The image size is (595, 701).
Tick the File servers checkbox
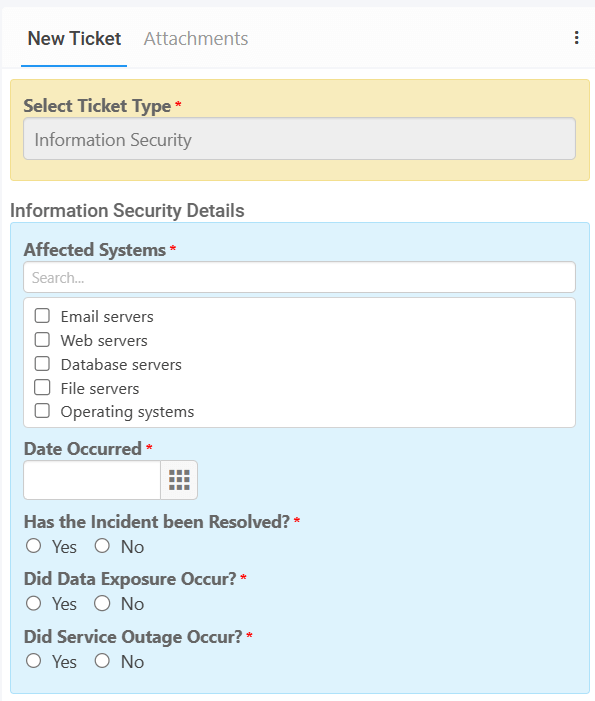pos(42,387)
